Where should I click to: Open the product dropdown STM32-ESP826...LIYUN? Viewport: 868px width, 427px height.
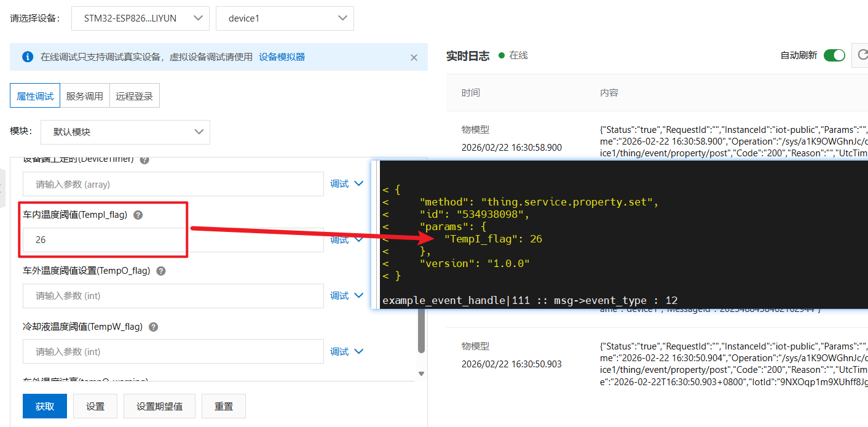(140, 18)
